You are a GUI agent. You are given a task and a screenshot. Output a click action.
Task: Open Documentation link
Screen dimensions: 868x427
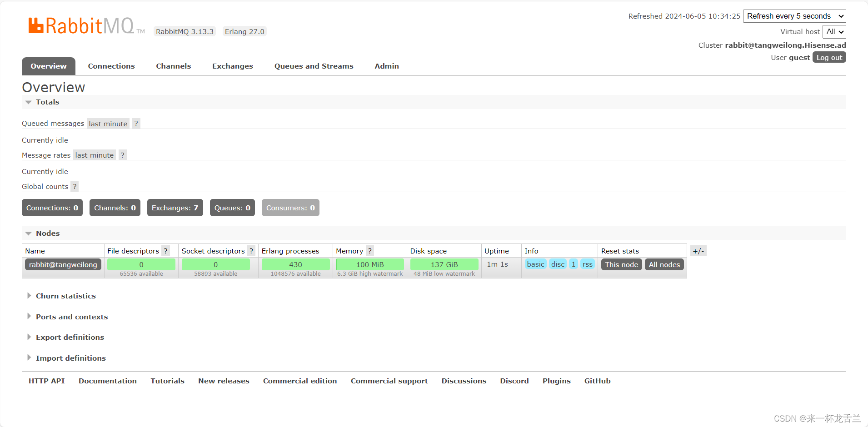108,381
